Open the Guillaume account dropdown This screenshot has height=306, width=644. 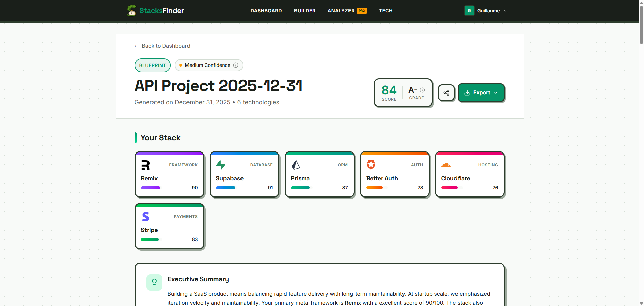486,11
